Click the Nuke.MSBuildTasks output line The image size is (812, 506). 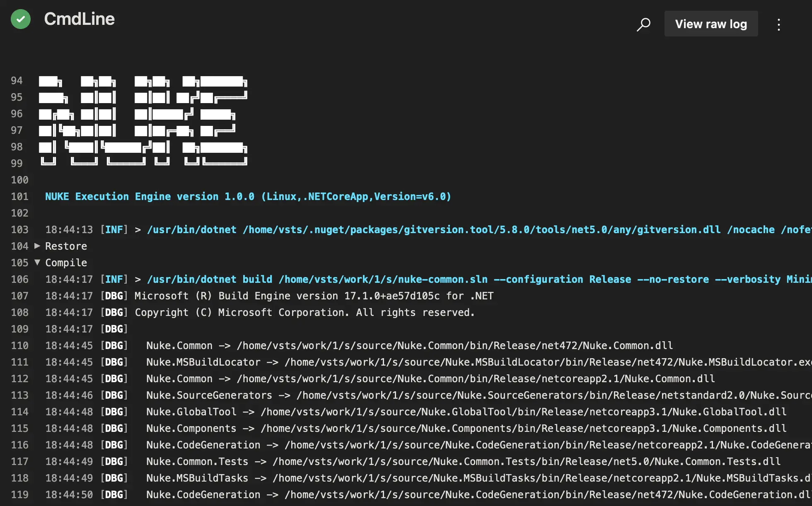point(479,478)
